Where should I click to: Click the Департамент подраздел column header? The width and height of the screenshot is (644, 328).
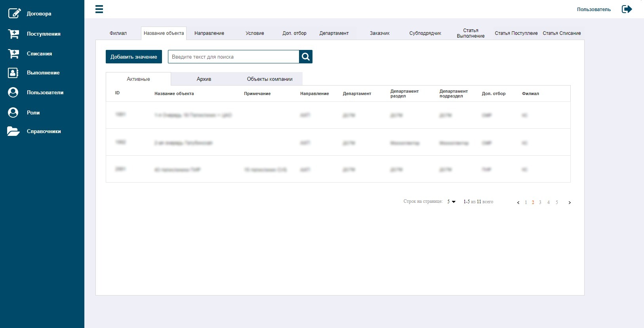point(453,93)
